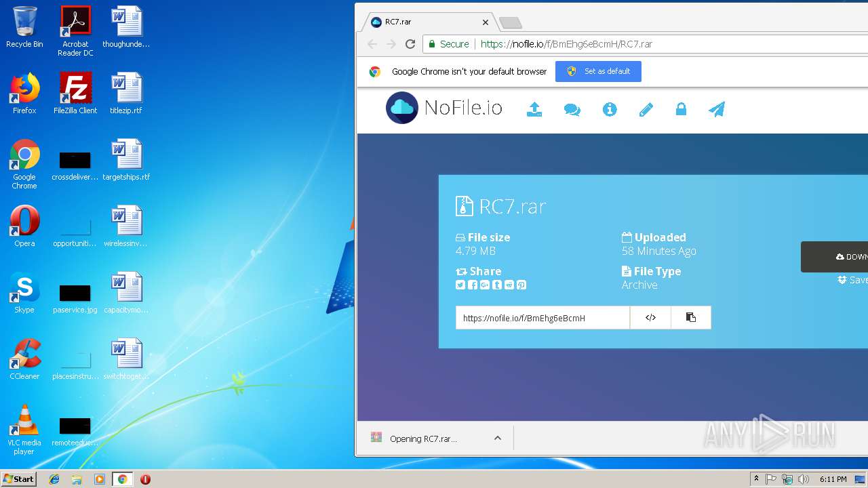This screenshot has height=488, width=868.
Task: Click the dark Download button
Action: click(835, 257)
